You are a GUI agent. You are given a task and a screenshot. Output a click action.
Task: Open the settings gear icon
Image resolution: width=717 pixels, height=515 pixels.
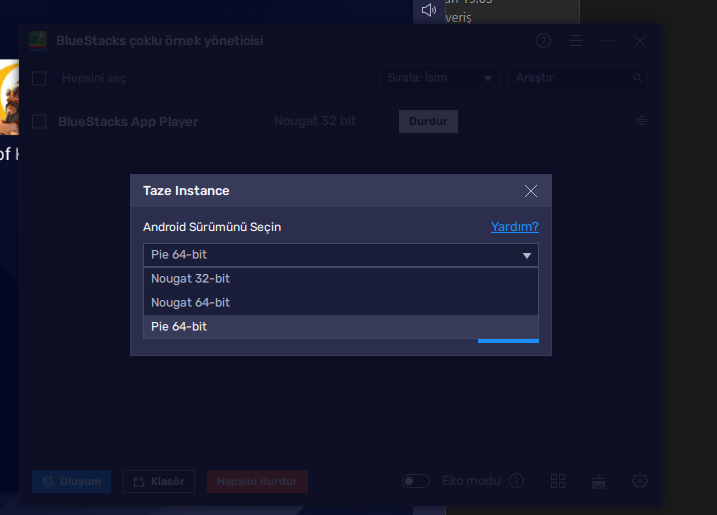pyautogui.click(x=640, y=481)
